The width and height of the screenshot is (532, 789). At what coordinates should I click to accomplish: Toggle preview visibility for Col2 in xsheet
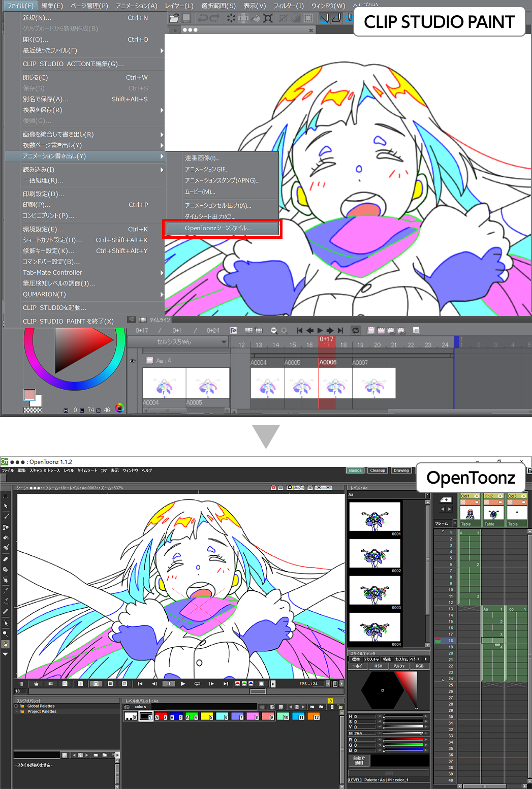[x=500, y=496]
